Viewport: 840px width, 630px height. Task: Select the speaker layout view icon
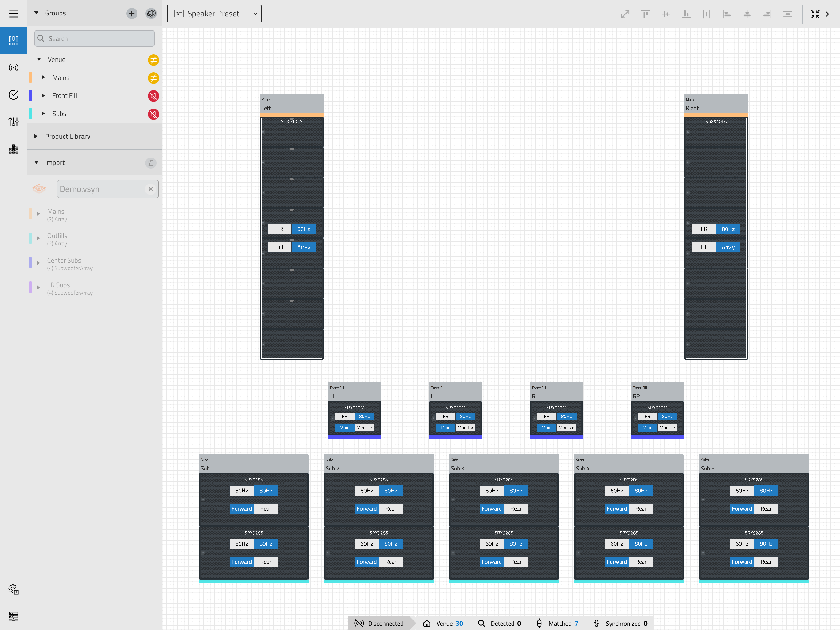(x=13, y=40)
